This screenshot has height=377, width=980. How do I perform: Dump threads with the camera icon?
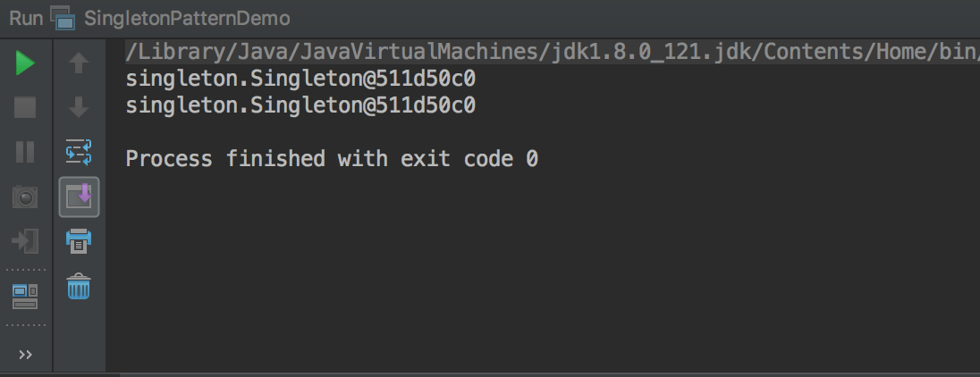25,197
